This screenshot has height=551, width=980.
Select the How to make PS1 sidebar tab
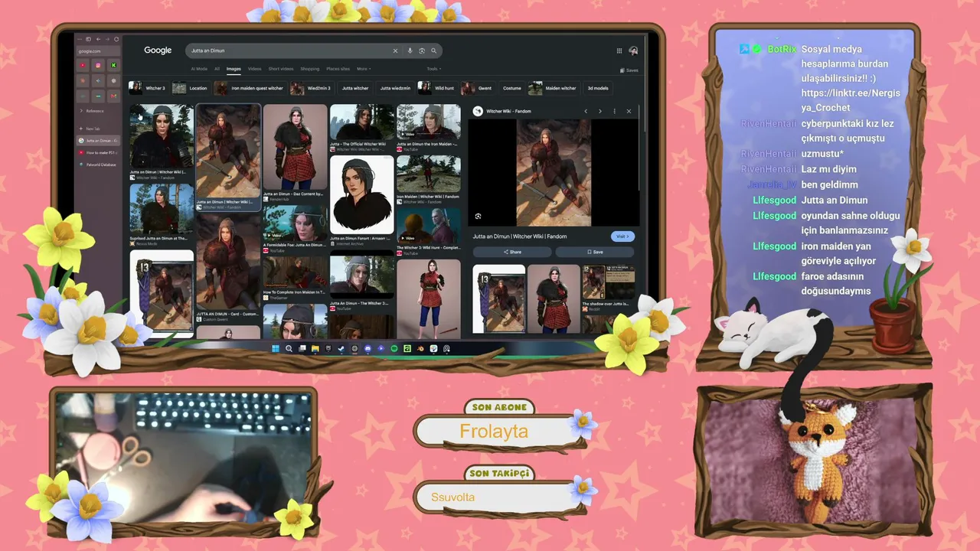pyautogui.click(x=98, y=152)
